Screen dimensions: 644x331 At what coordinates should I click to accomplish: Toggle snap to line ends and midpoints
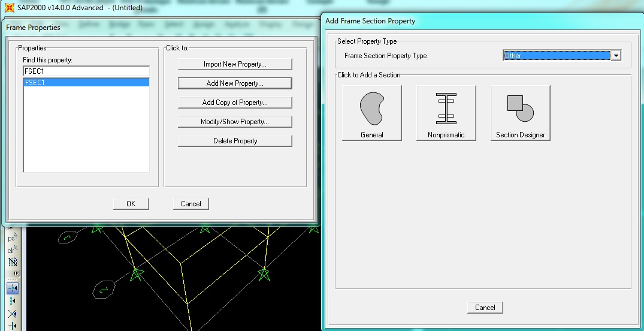point(13,301)
